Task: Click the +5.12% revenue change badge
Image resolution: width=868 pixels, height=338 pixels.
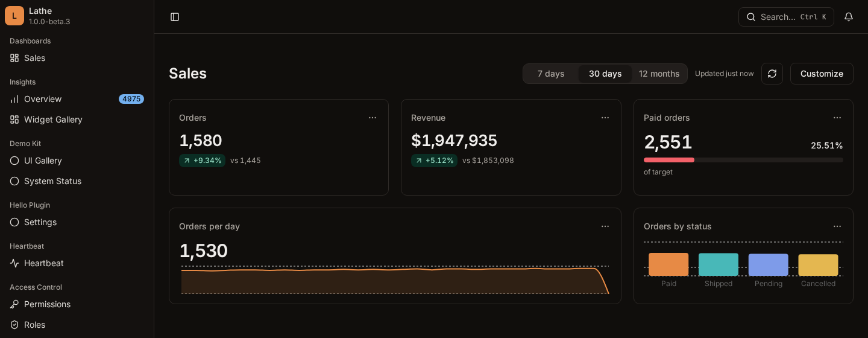Action: [x=434, y=161]
